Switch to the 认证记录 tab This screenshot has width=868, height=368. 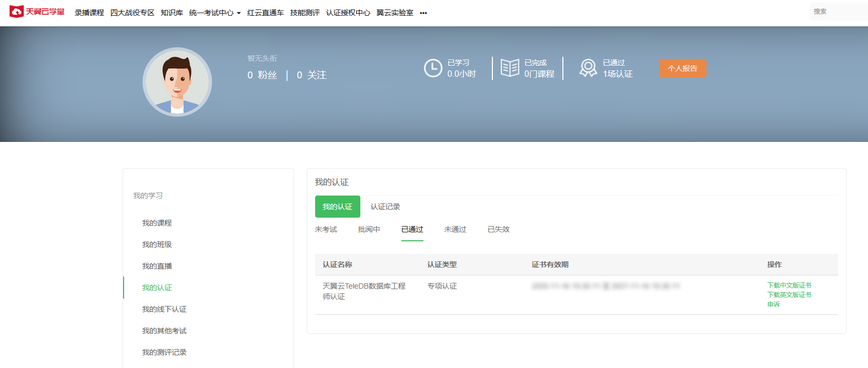(386, 207)
